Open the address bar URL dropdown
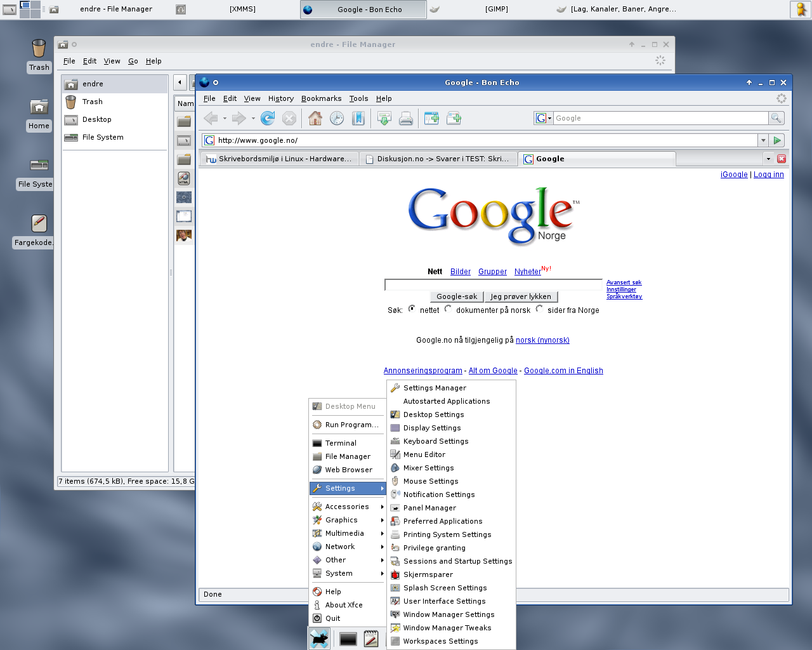812x650 pixels. 763,140
